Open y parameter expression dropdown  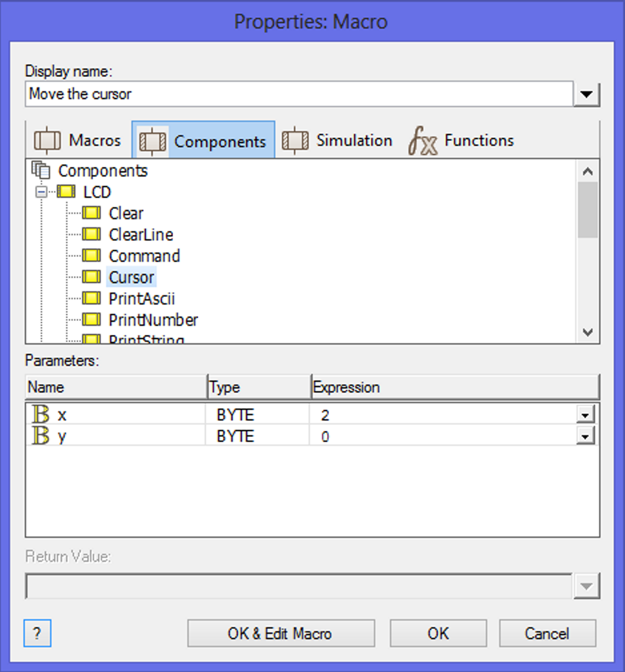(x=585, y=436)
